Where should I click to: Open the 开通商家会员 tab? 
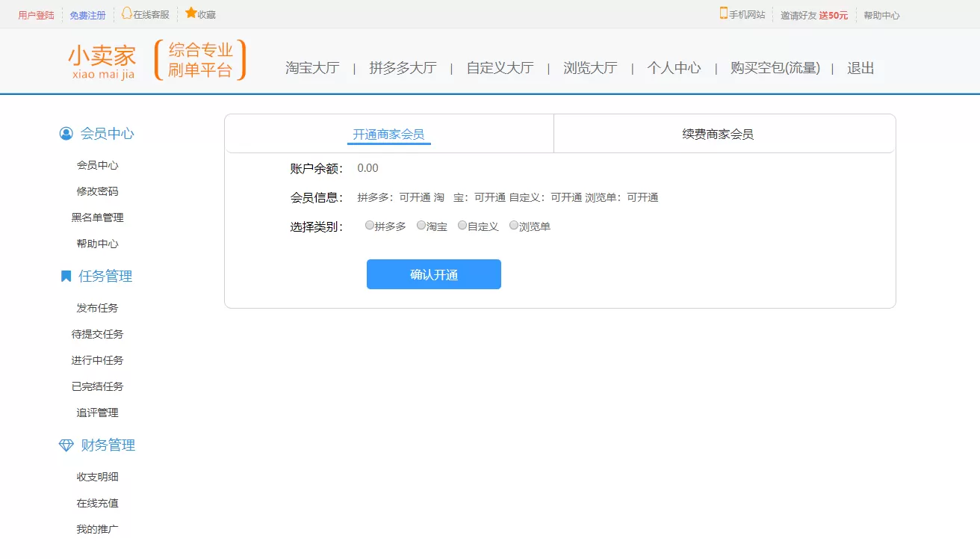pos(388,135)
